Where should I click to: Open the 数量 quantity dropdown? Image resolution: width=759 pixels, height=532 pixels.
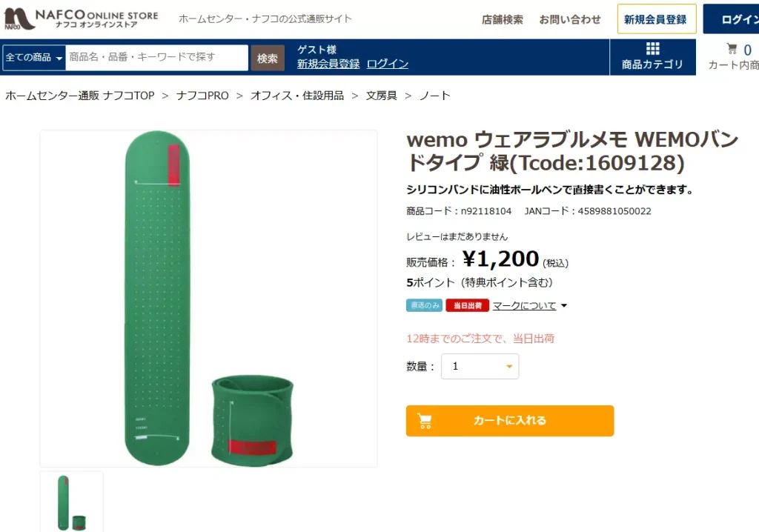click(x=480, y=366)
